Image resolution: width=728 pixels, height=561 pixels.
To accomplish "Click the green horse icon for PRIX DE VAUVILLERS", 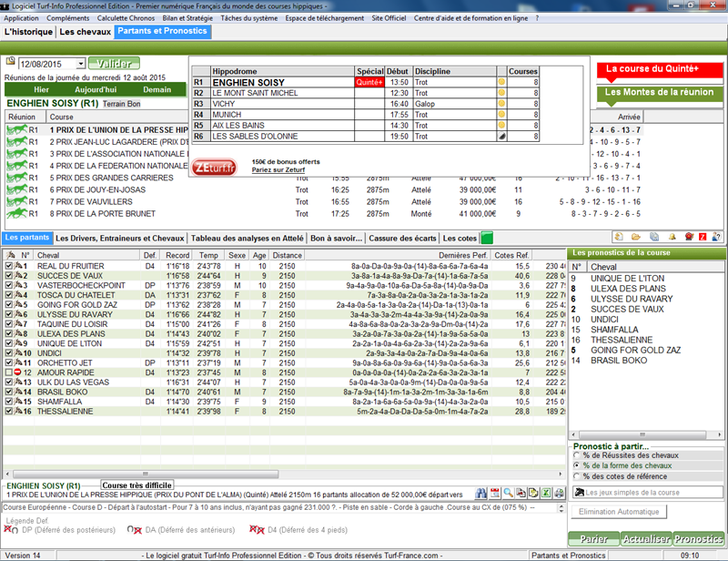I will [x=16, y=201].
